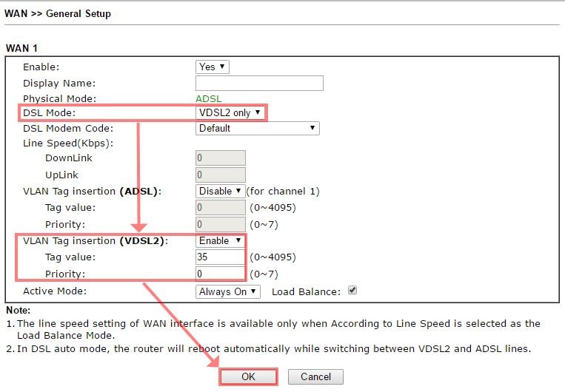Expand VLAN Tag insertion (VDSL2) dropdown

[x=220, y=240]
